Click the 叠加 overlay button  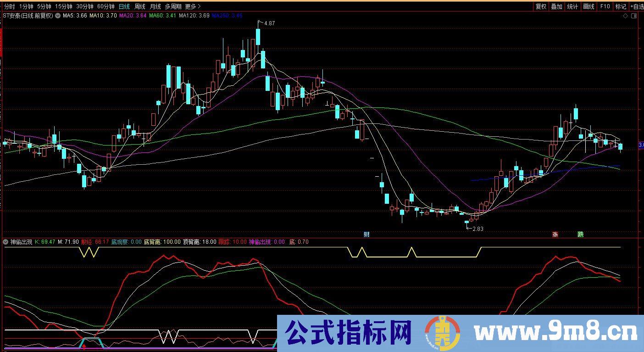point(557,6)
